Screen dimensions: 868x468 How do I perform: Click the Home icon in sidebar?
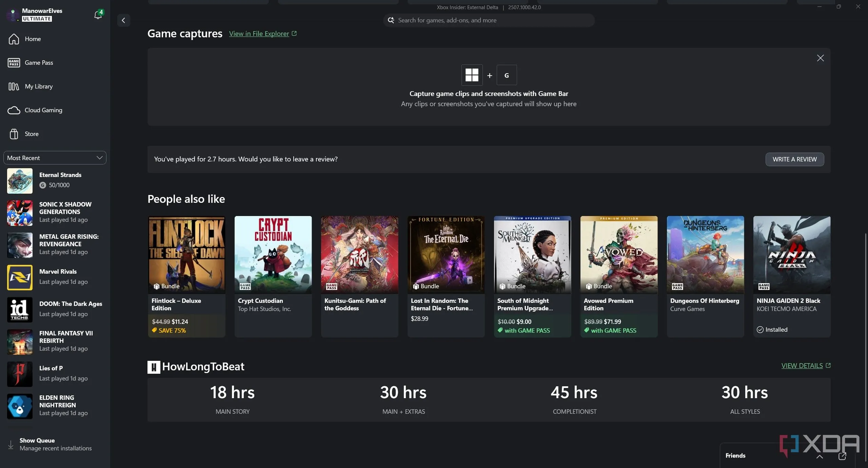tap(14, 39)
